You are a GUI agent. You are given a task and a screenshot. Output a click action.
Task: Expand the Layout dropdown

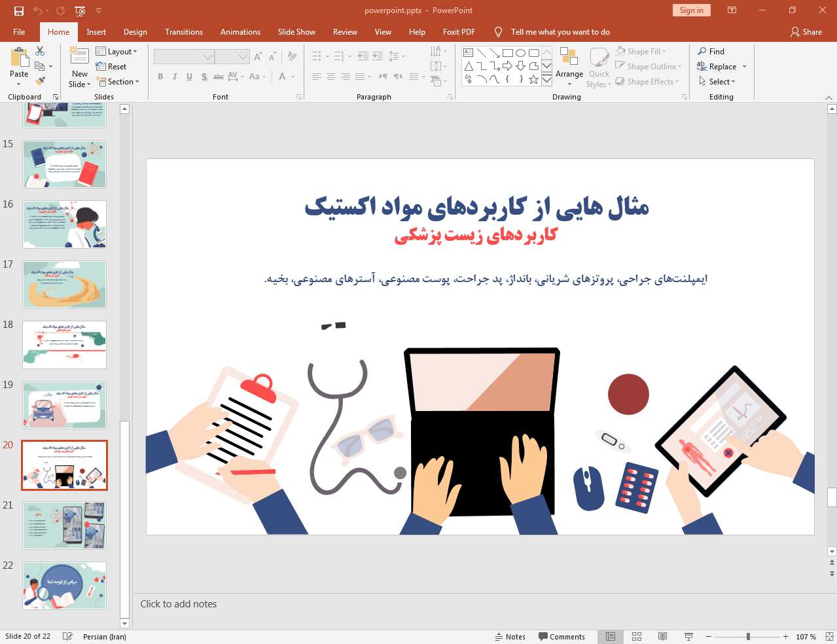(116, 52)
